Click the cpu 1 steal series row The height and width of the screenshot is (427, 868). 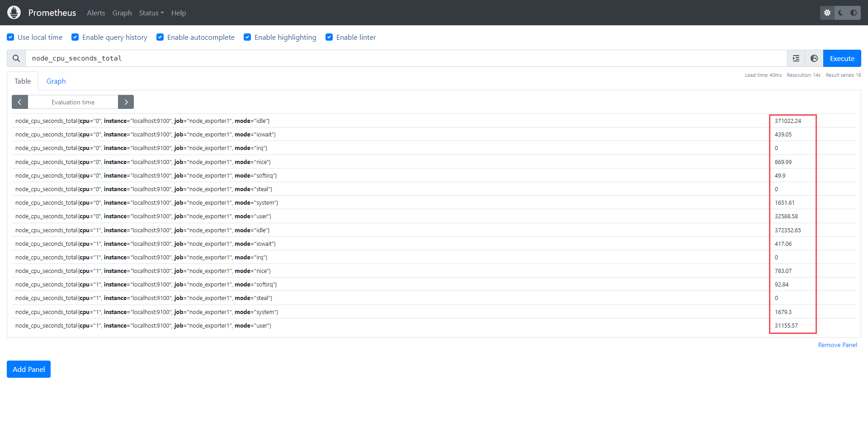[434, 298]
